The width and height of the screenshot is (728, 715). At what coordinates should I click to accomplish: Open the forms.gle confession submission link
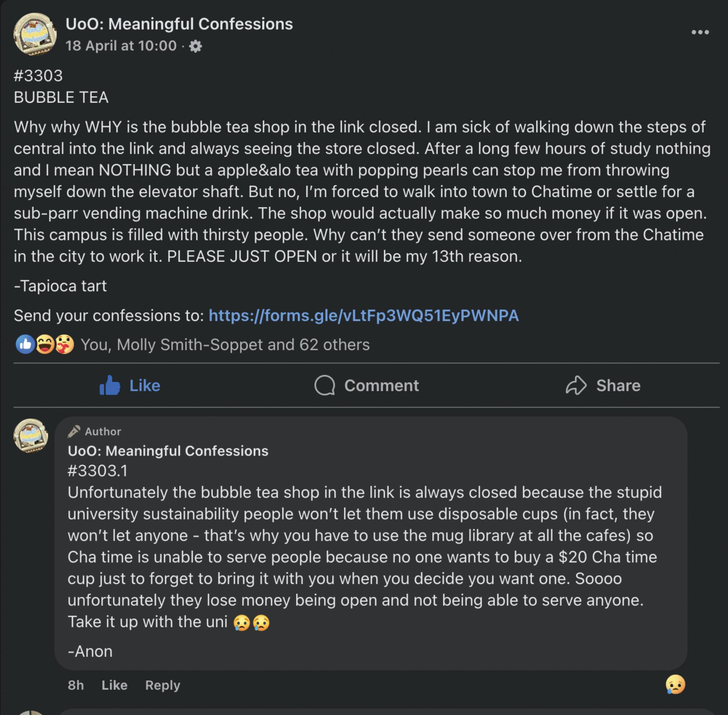click(363, 316)
